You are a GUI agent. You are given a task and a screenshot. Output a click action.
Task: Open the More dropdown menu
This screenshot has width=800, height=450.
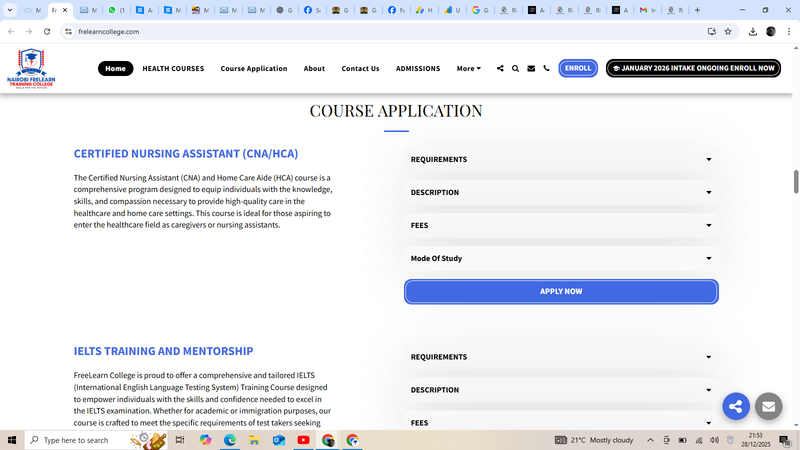(x=468, y=69)
